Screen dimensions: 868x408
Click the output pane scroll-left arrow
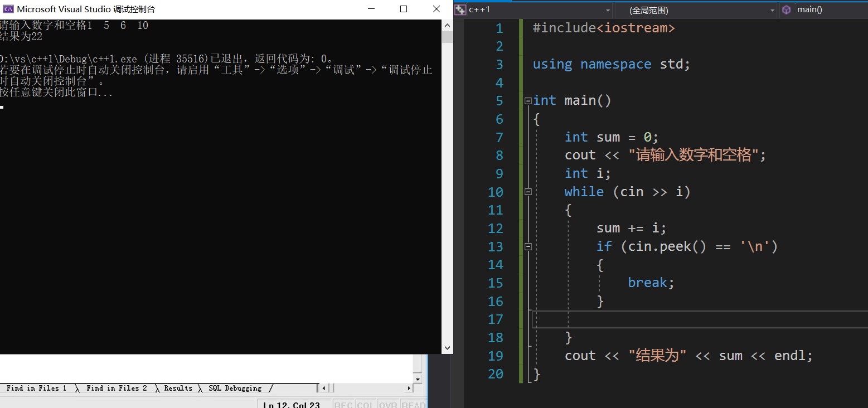324,388
